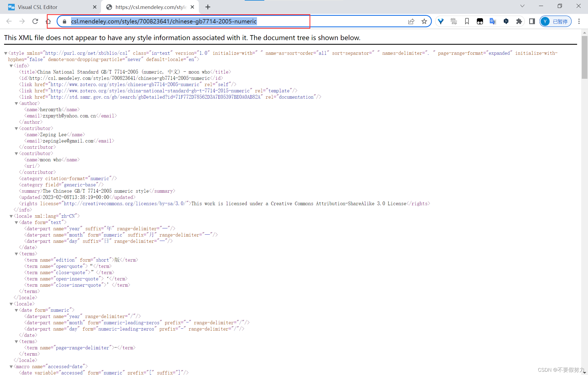Click the profile button showing 已暂停
Image resolution: width=588 pixels, height=375 pixels.
click(556, 21)
